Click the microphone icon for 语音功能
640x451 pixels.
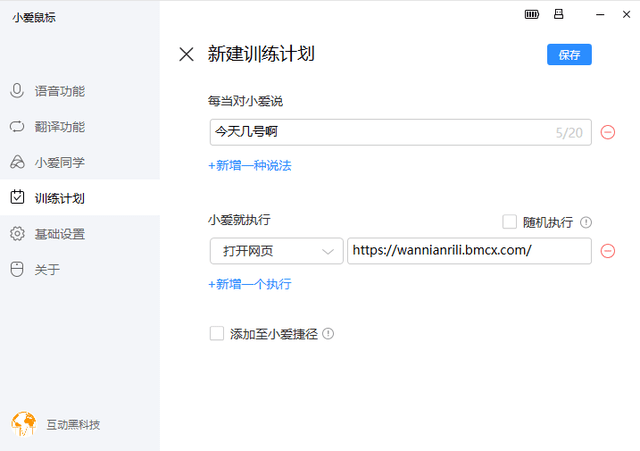[17, 91]
